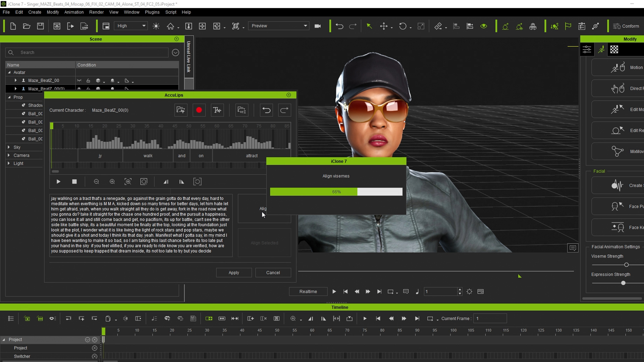644x362 pixels.
Task: Open the text-to-speech tool in AccuLips
Action: [217, 110]
